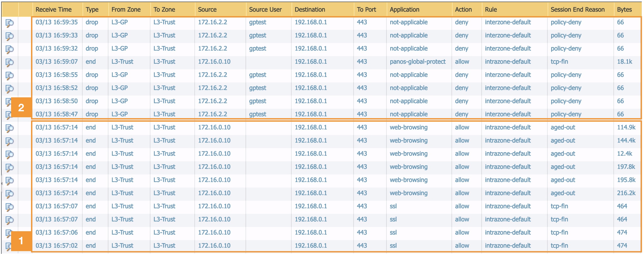Click the tcp-fin session end reason link
The image size is (644, 254).
click(x=560, y=206)
